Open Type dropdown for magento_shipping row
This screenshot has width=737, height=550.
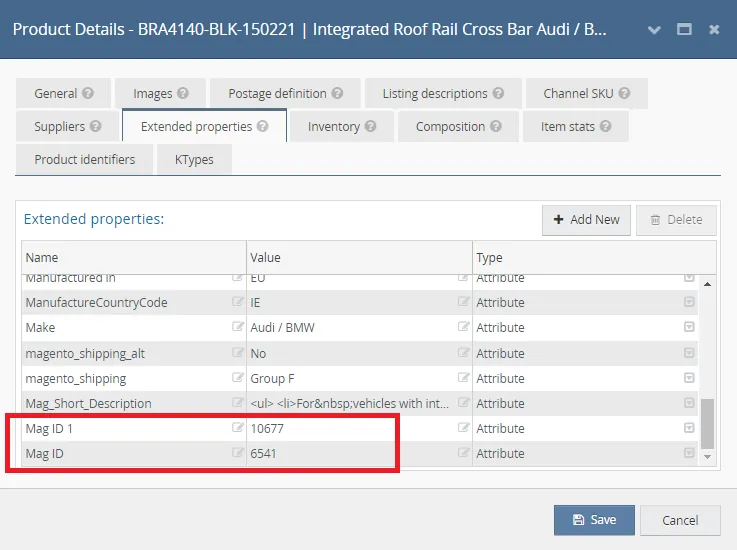pyautogui.click(x=689, y=377)
